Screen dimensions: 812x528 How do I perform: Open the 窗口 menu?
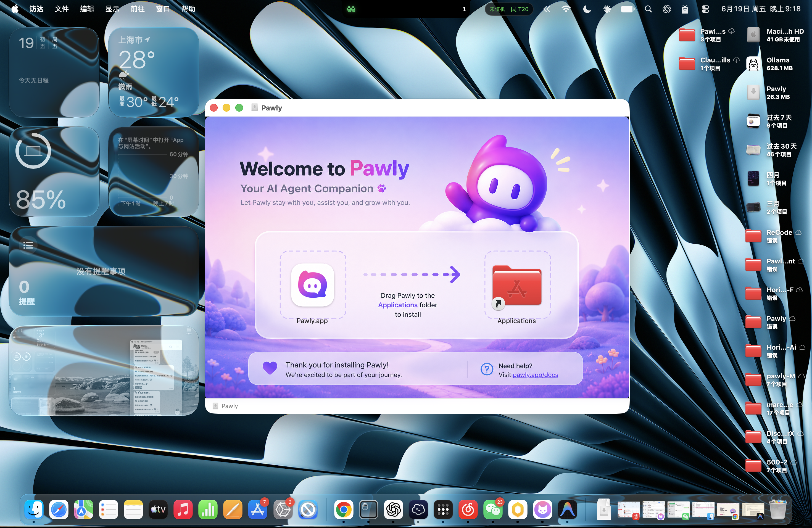pos(163,9)
